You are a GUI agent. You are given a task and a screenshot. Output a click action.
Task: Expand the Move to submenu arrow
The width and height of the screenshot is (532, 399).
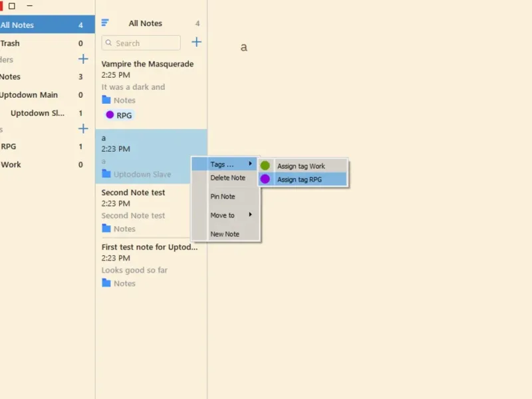pyautogui.click(x=251, y=214)
